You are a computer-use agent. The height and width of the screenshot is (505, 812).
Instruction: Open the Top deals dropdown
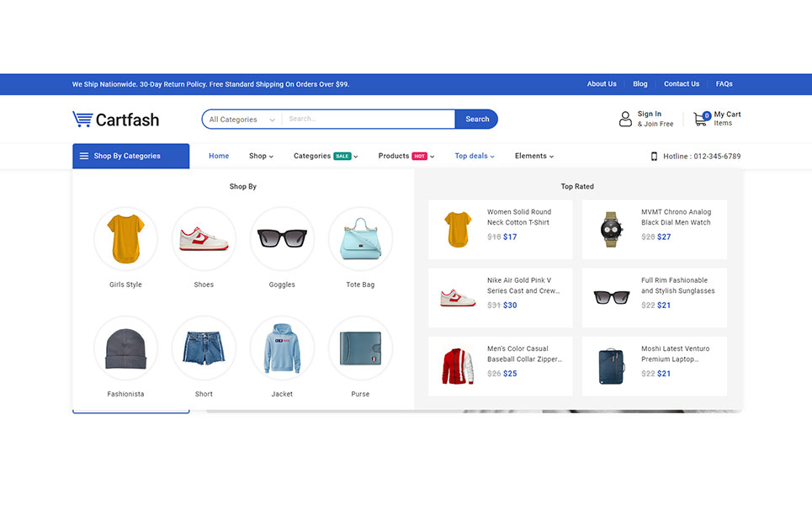point(475,156)
